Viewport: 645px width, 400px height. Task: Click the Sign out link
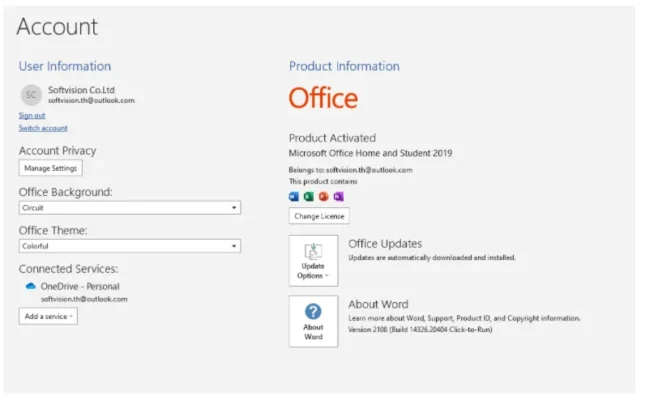coord(32,115)
